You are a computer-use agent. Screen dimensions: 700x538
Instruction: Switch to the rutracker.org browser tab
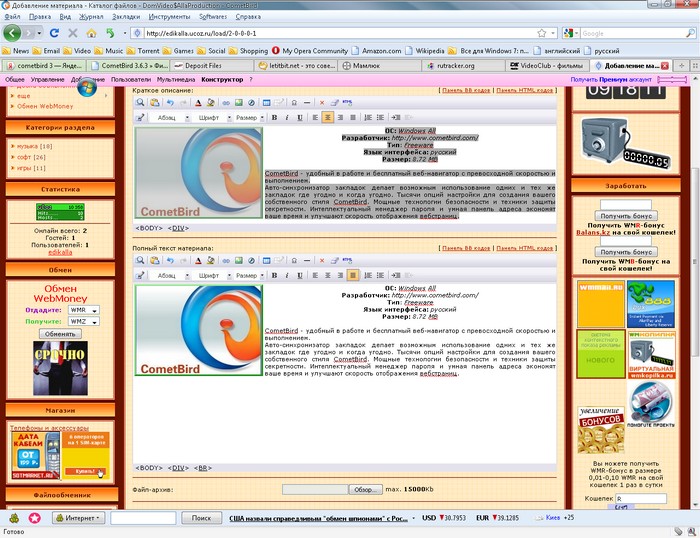[x=453, y=65]
